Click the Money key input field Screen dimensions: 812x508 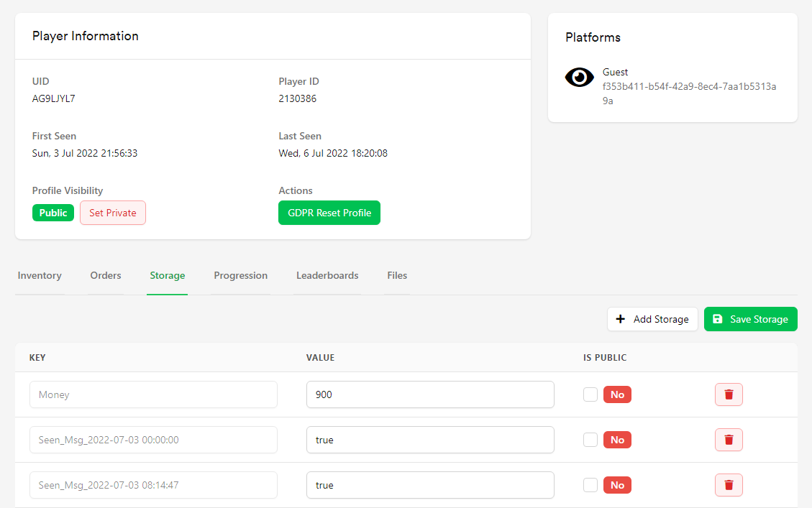click(153, 394)
